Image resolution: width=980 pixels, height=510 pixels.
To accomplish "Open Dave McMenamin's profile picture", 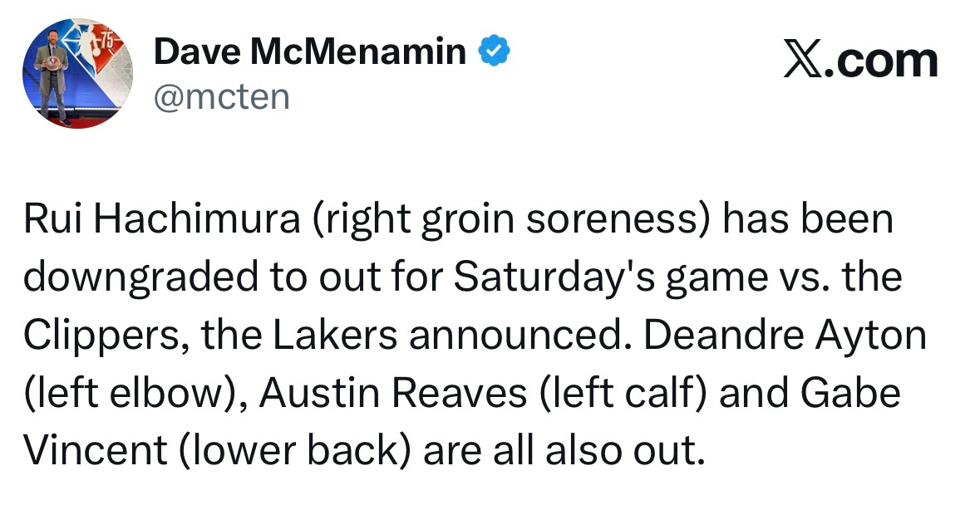I will (x=77, y=74).
